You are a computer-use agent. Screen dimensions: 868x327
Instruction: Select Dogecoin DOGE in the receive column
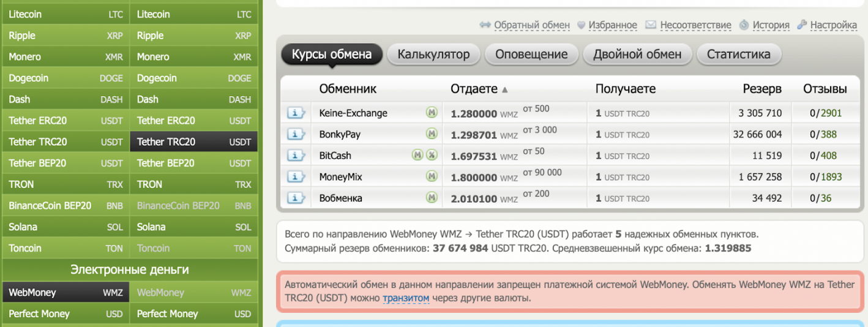click(194, 78)
